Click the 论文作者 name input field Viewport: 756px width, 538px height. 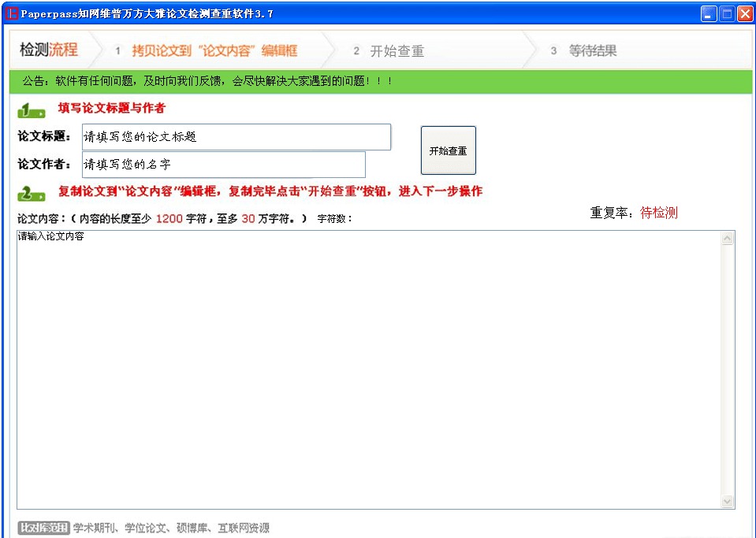[224, 165]
